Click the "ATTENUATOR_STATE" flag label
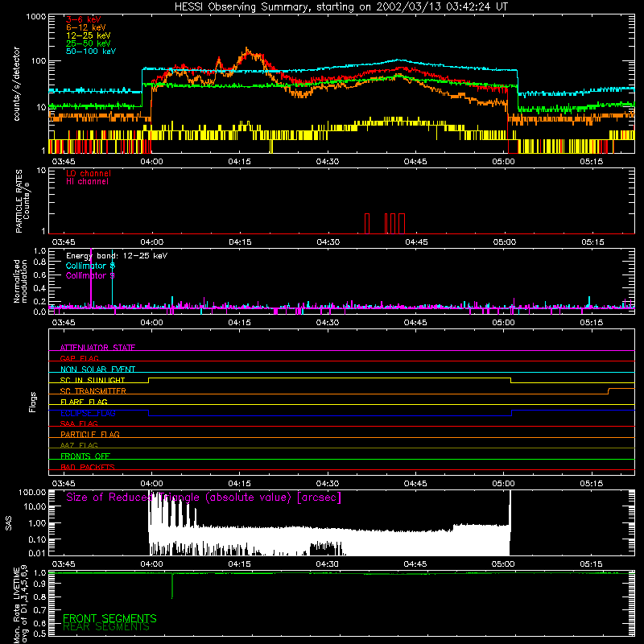The width and height of the screenshot is (644, 644). point(97,348)
